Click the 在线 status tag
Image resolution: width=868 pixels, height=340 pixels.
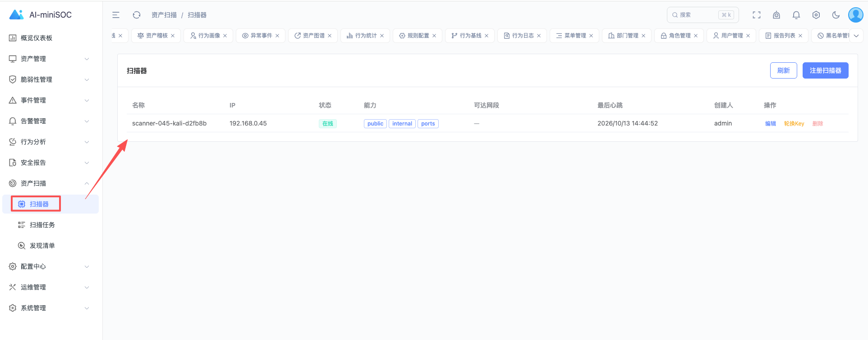click(328, 124)
